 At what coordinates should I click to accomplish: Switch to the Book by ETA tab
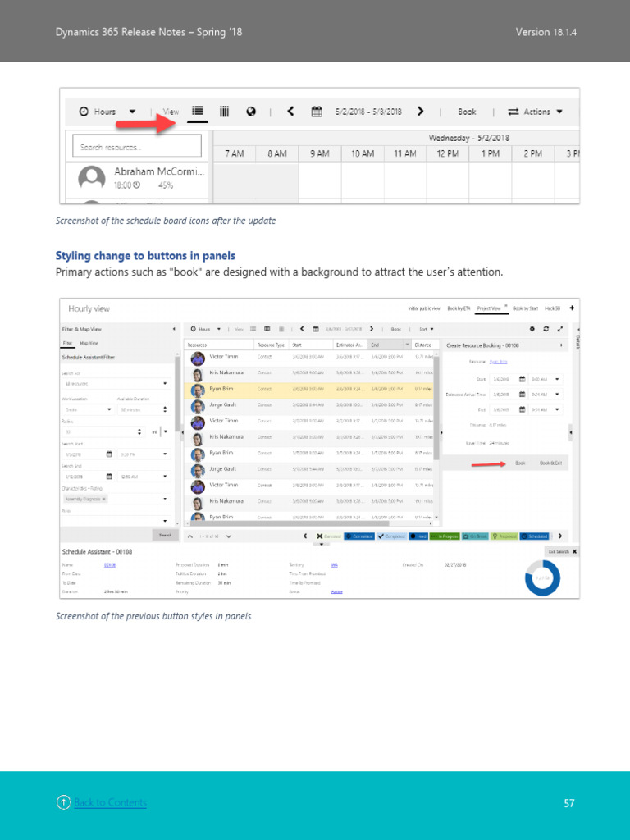[459, 308]
